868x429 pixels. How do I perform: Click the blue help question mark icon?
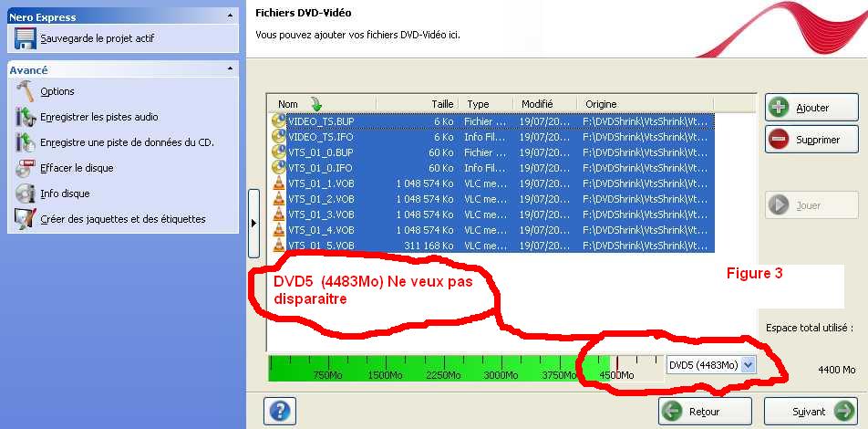(279, 411)
